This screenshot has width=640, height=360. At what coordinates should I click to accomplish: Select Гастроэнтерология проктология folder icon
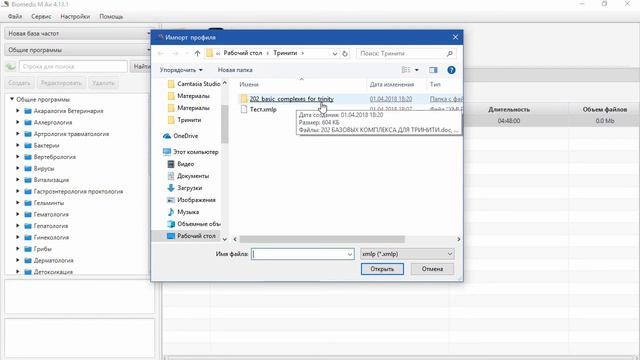click(28, 191)
